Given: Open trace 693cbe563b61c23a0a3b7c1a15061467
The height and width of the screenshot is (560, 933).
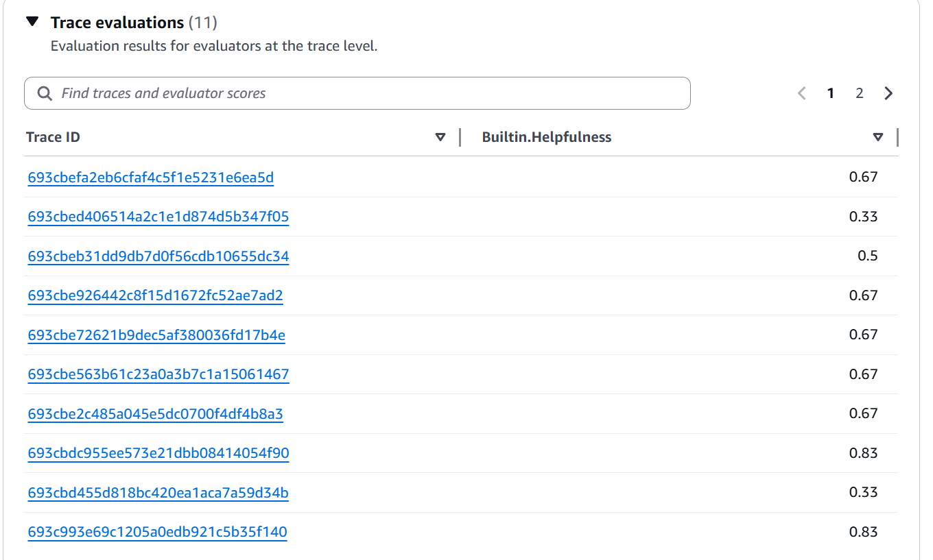Looking at the screenshot, I should 158,374.
